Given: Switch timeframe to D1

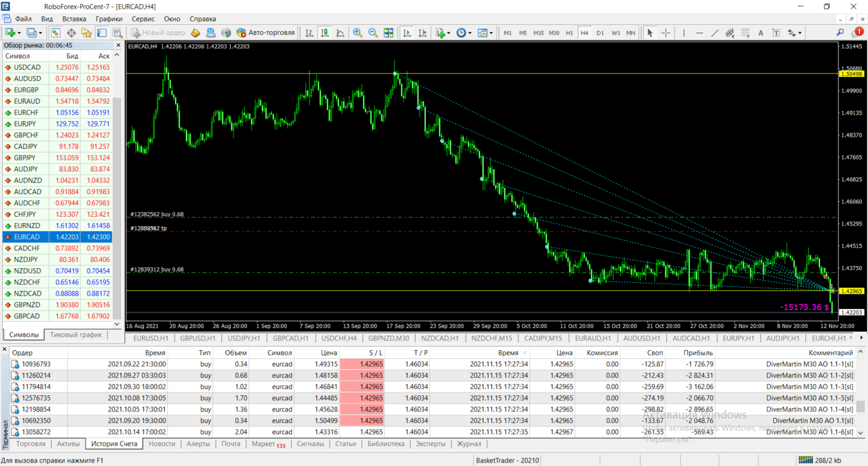Looking at the screenshot, I should (600, 32).
